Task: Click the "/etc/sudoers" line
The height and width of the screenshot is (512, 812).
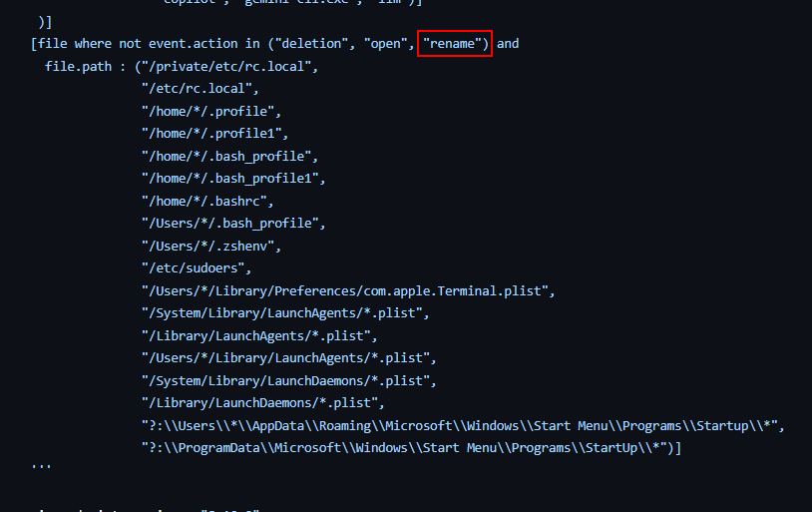Action: [197, 268]
